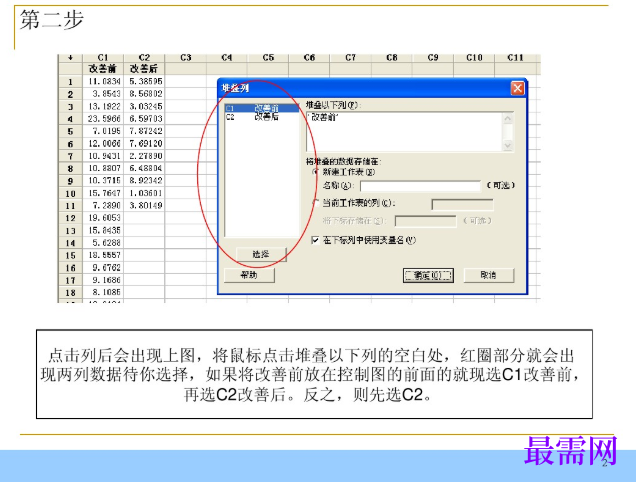
Task: Click the C2 cell in row 11 (3.80149)
Action: click(x=144, y=206)
